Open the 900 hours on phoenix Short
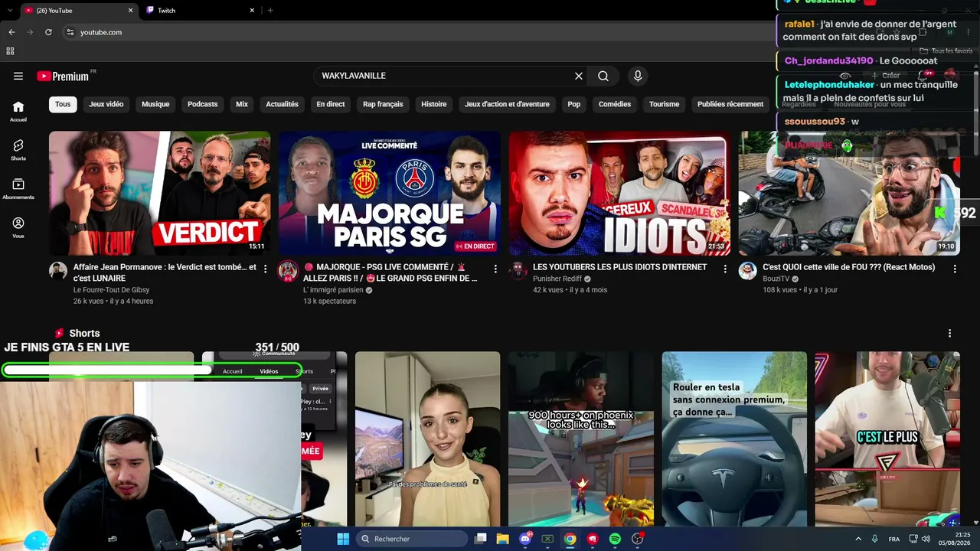The image size is (980, 551). coord(581,439)
